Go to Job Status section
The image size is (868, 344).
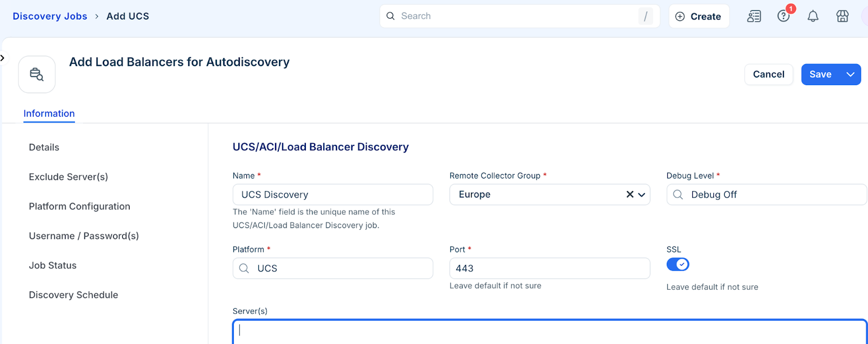53,265
